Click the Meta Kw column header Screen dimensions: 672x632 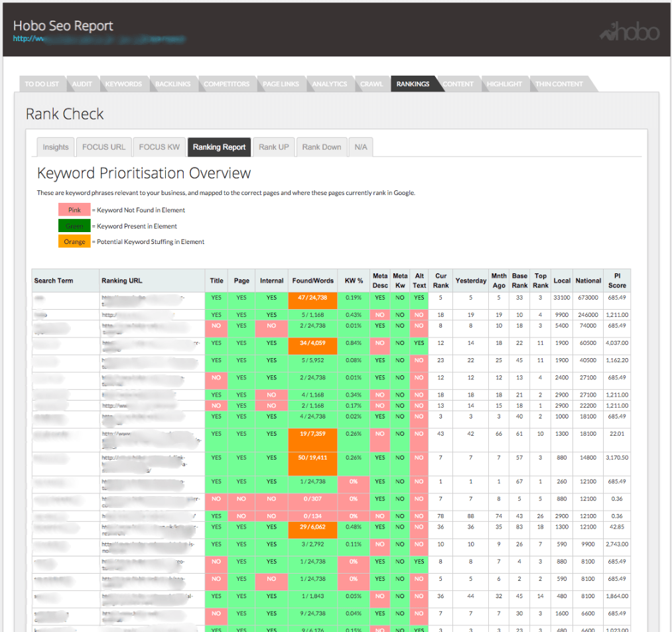tap(400, 281)
